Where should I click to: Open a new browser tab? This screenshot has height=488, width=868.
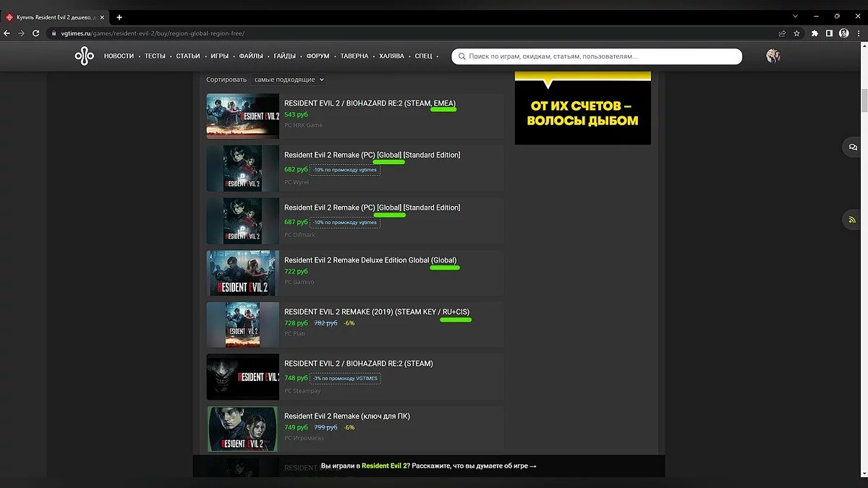119,17
